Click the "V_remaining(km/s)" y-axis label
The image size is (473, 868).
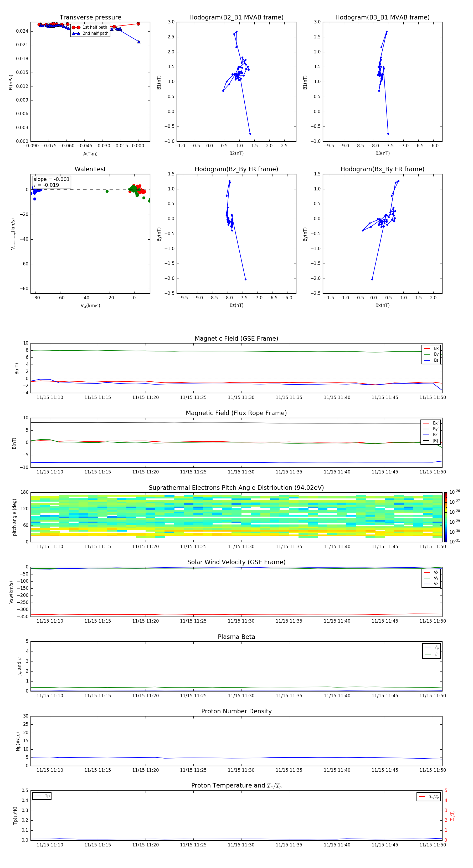pos(13,234)
